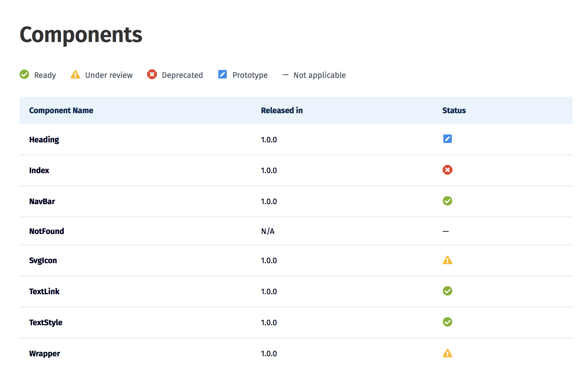Screen dimensions: 588x387
Task: Open the NotFound component entry
Action: (x=47, y=231)
